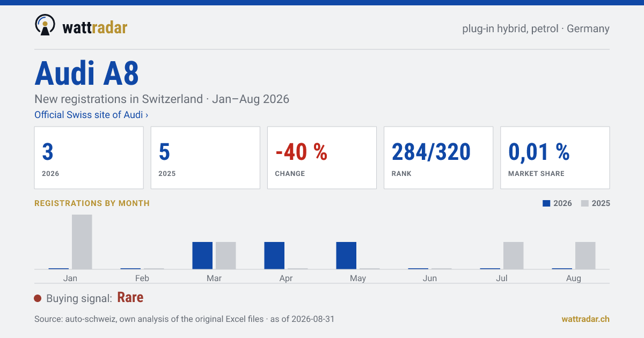Click the red Buying signal dot
This screenshot has width=644, height=338.
pos(38,298)
